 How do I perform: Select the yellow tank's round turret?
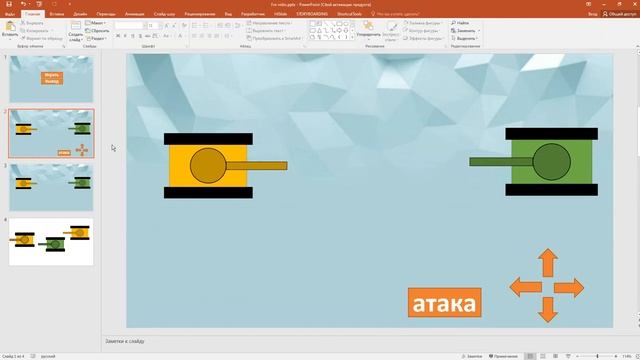point(208,165)
